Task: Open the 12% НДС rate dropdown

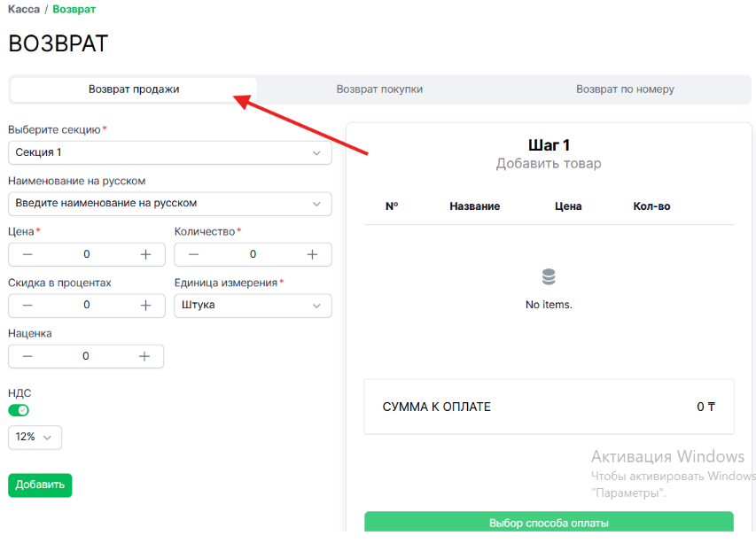Action: pyautogui.click(x=35, y=437)
